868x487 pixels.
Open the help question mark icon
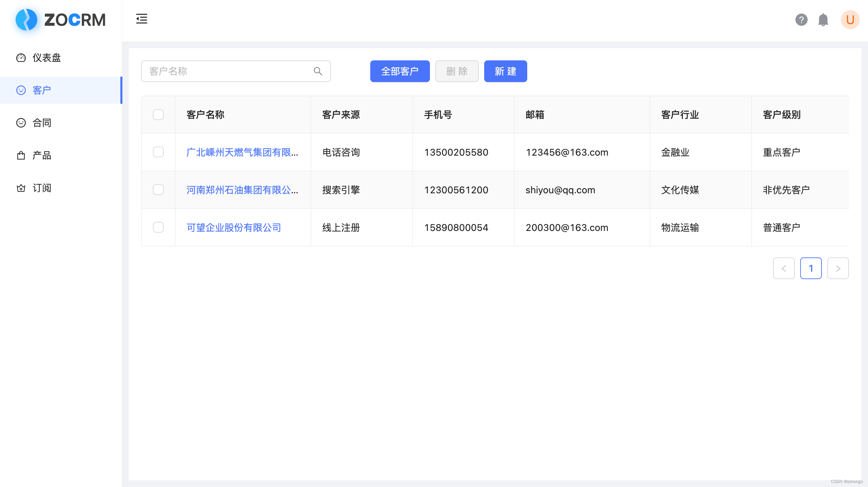click(x=801, y=20)
